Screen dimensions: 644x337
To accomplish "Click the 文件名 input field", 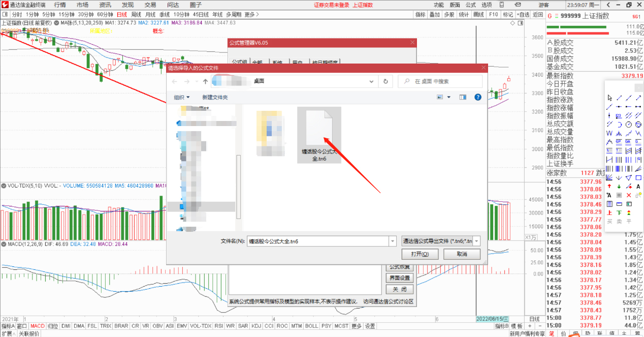I will pos(317,241).
